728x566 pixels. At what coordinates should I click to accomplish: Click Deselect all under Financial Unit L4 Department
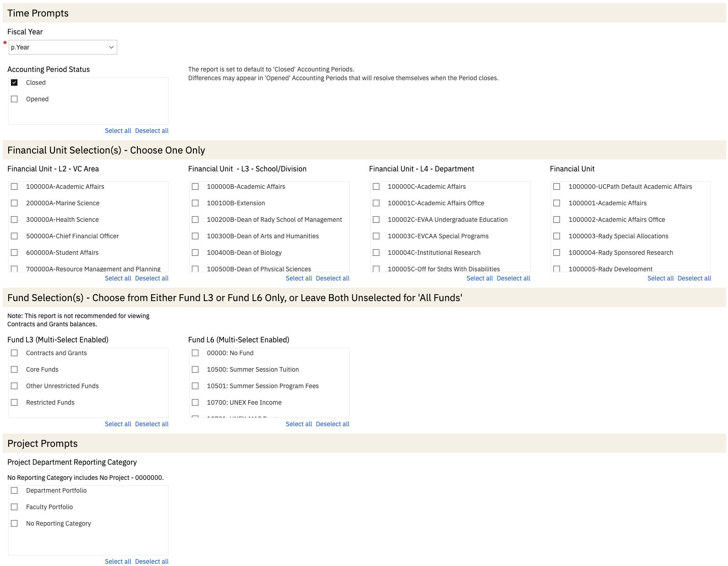(x=513, y=278)
